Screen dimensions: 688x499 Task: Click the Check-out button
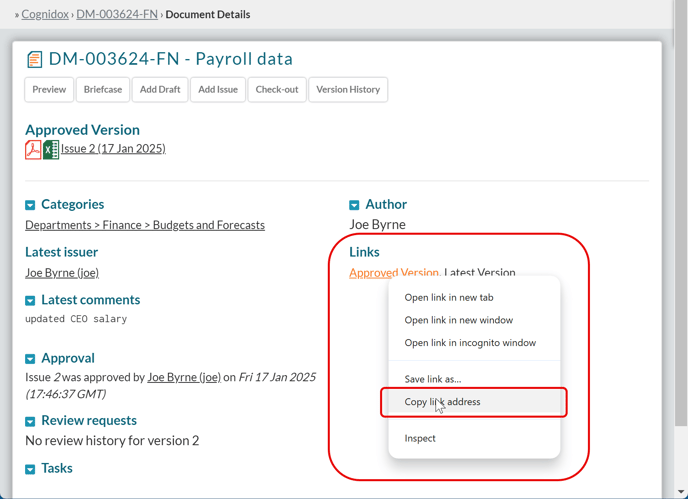276,90
